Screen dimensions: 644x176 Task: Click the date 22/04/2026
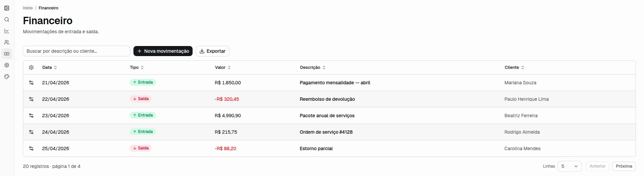pyautogui.click(x=55, y=99)
